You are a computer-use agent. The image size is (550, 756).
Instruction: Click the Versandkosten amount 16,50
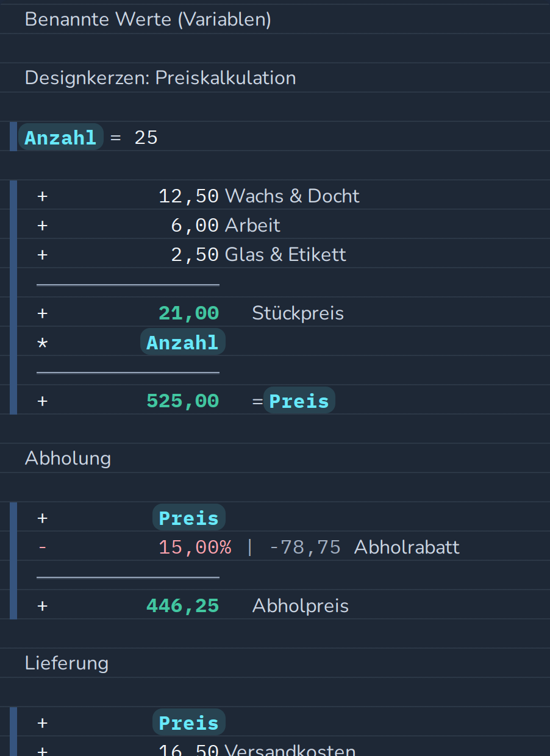188,750
